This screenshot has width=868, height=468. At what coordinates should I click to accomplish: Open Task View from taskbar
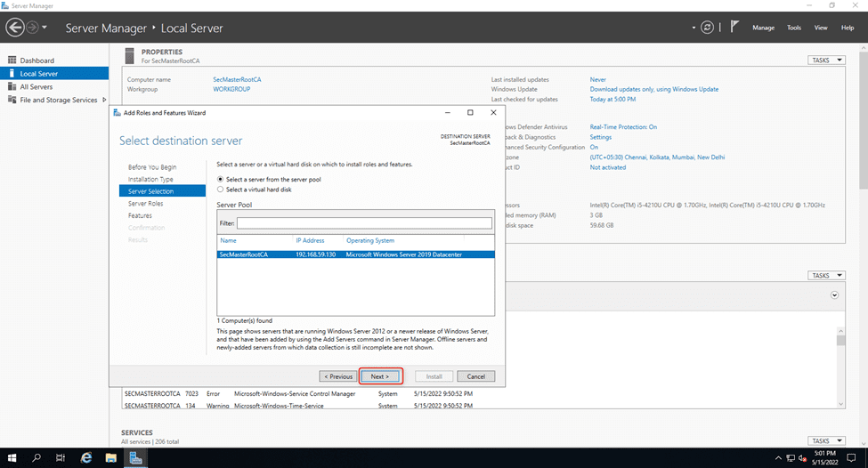pyautogui.click(x=61, y=457)
